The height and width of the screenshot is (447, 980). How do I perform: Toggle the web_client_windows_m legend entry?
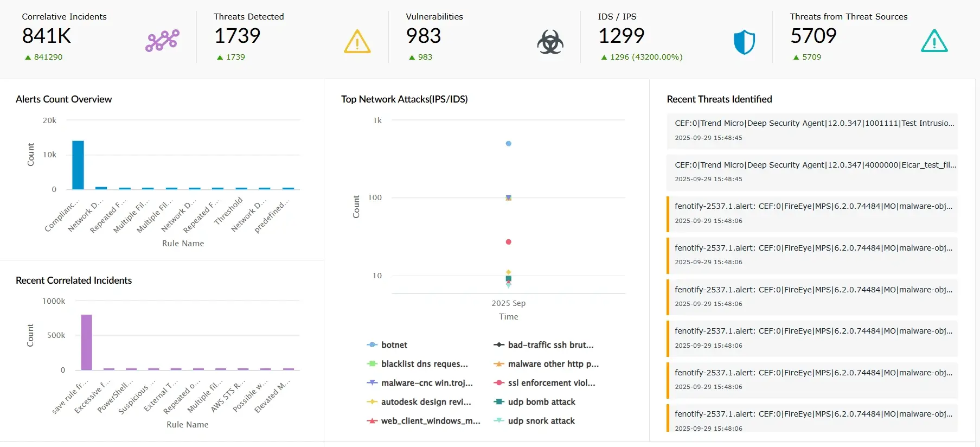[424, 421]
